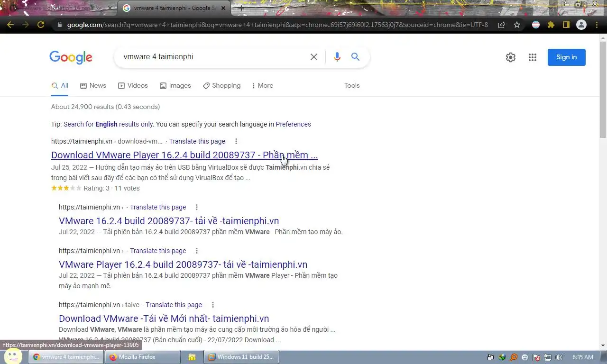
Task: Click the 6:35 AM taskbar clock
Action: (x=583, y=357)
